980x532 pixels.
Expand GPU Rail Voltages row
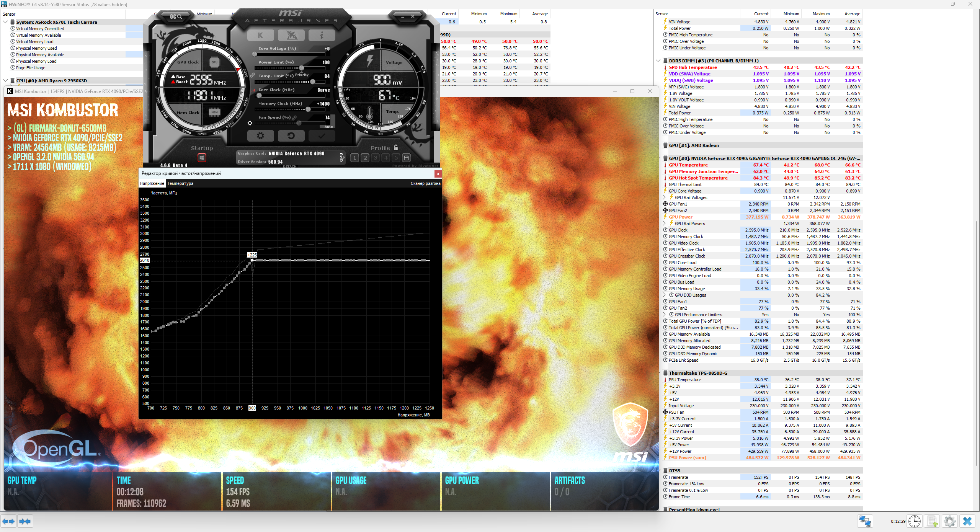point(665,197)
